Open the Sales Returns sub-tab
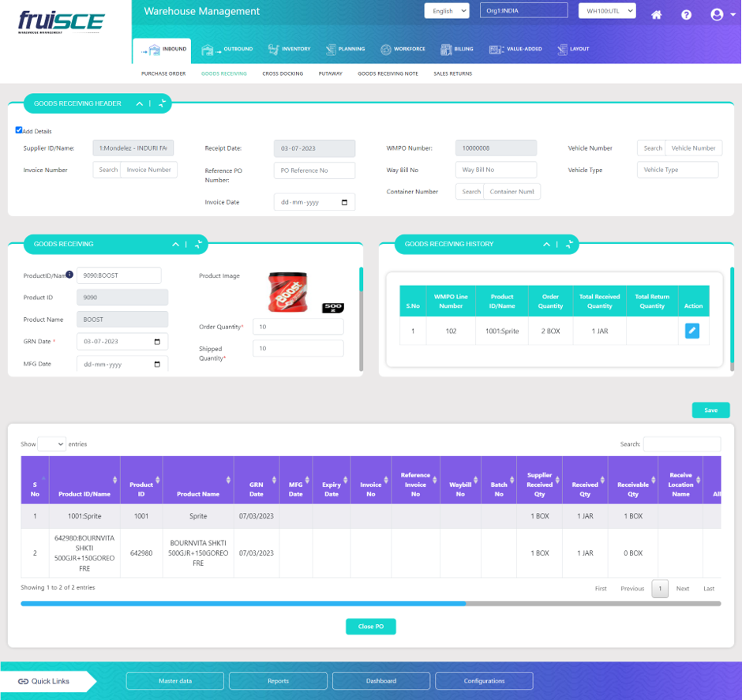The height and width of the screenshot is (700, 742). (452, 73)
